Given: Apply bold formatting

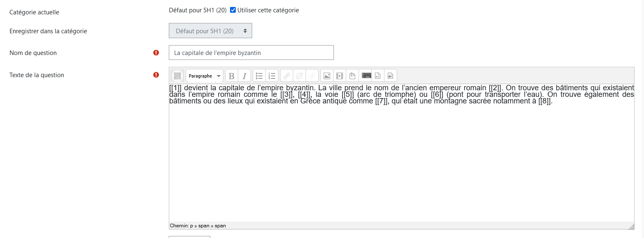Looking at the screenshot, I should tap(232, 76).
